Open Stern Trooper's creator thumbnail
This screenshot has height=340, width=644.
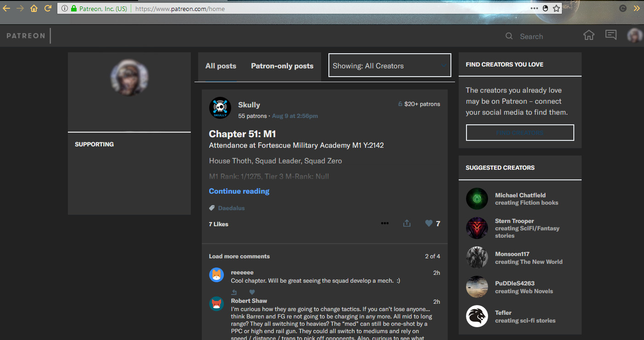477,228
